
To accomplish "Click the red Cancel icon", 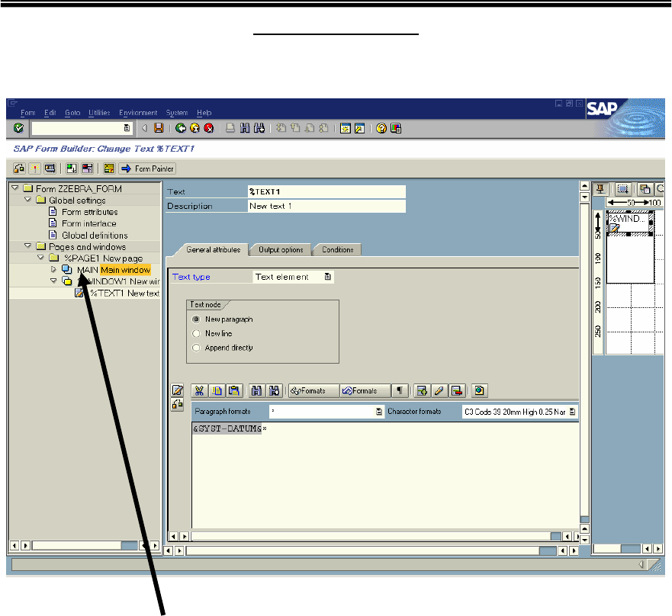I will pos(209,127).
